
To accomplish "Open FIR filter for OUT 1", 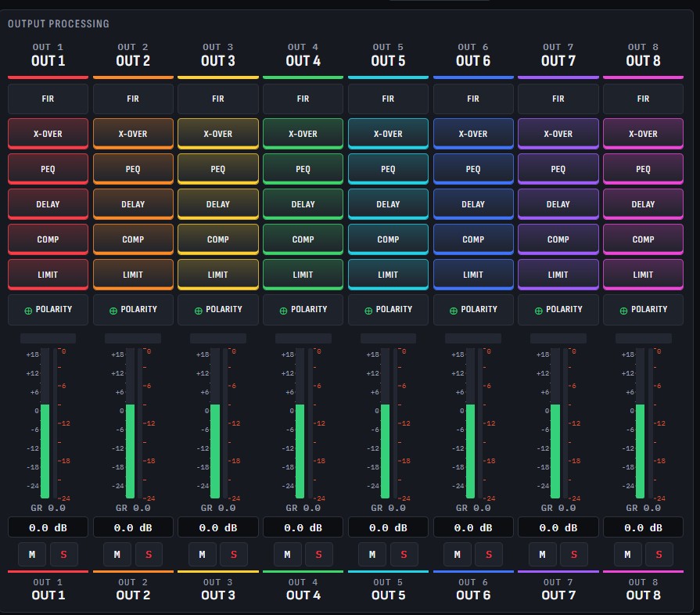I will tap(48, 99).
